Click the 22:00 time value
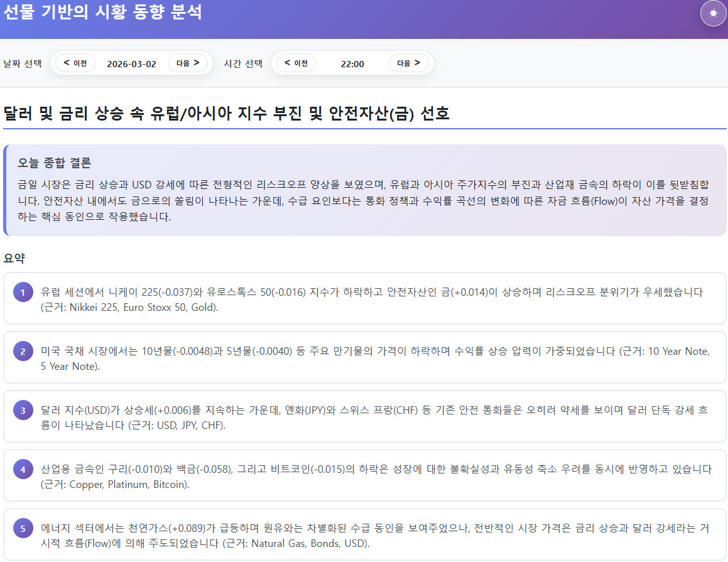The height and width of the screenshot is (562, 728). [352, 63]
